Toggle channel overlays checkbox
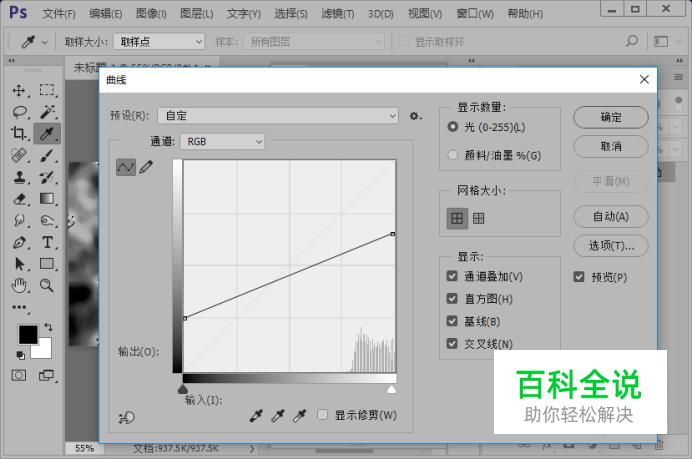Image resolution: width=692 pixels, height=459 pixels. (452, 276)
